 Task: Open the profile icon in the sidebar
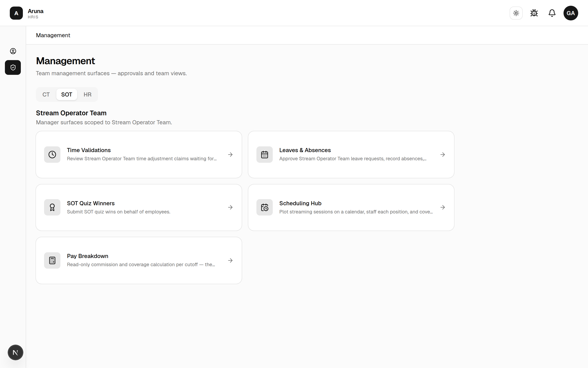[x=13, y=51]
